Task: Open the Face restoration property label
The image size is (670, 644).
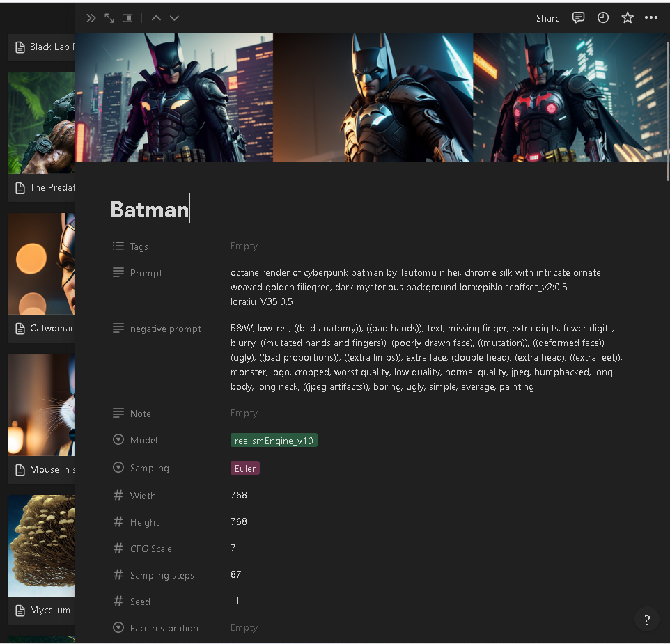Action: coord(164,628)
